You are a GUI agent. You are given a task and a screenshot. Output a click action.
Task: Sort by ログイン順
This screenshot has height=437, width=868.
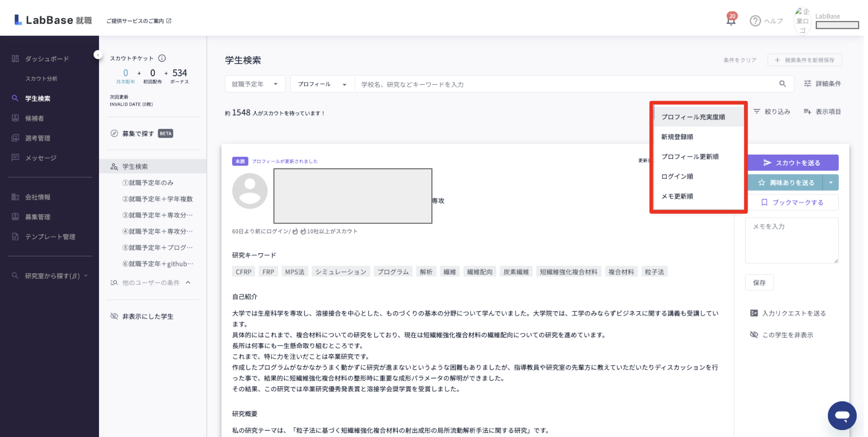click(x=699, y=176)
